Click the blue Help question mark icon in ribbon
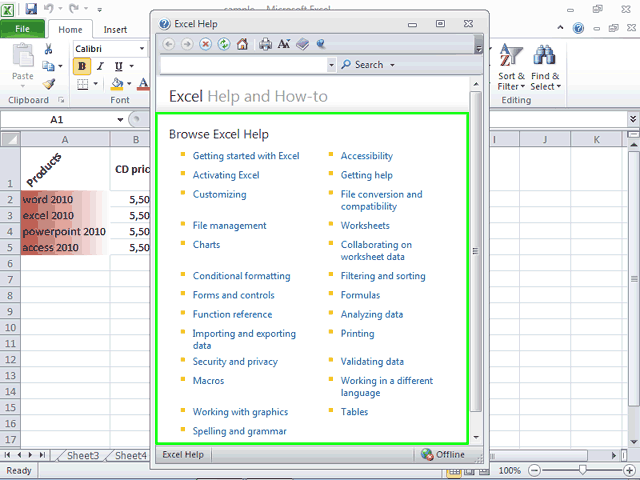Viewport: 640px width, 480px height. pyautogui.click(x=578, y=28)
